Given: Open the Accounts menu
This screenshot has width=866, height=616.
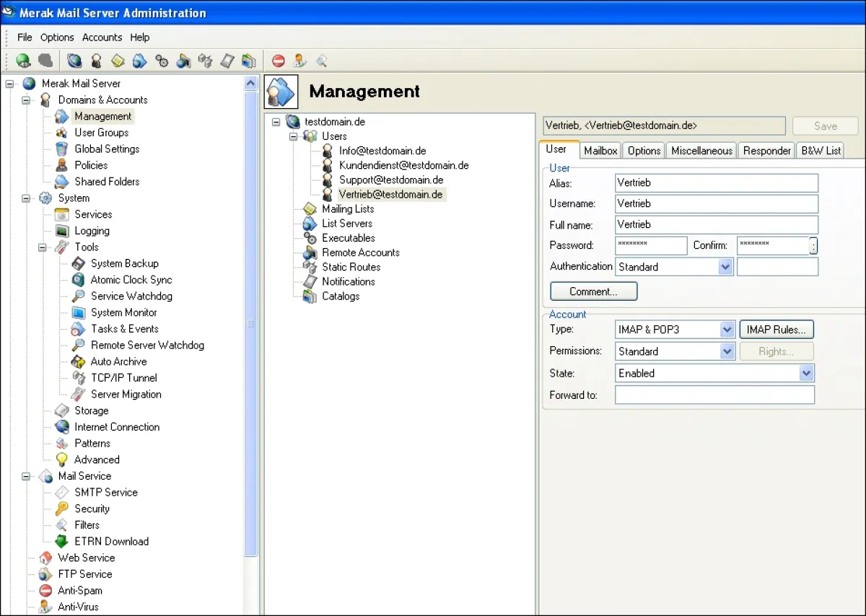Looking at the screenshot, I should 102,38.
